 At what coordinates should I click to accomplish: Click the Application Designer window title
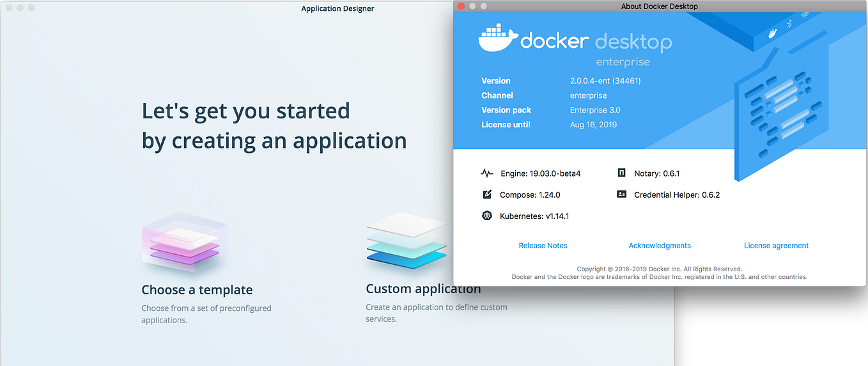(x=337, y=8)
